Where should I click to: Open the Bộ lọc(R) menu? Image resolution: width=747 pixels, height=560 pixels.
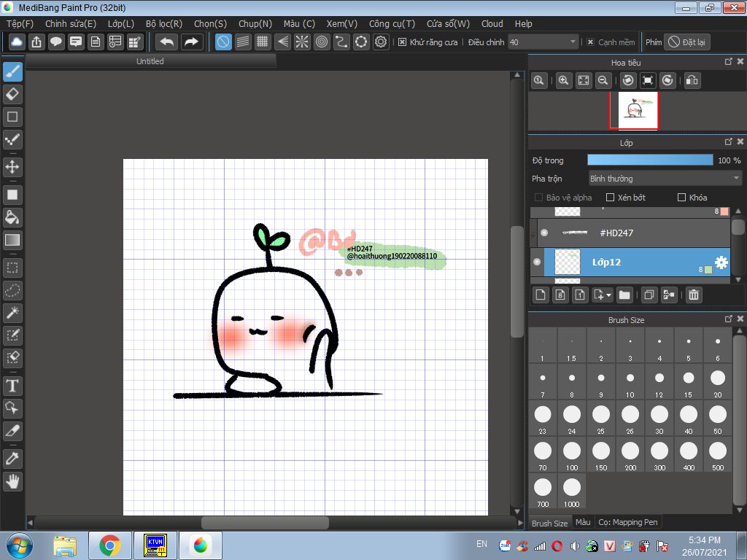pyautogui.click(x=164, y=24)
